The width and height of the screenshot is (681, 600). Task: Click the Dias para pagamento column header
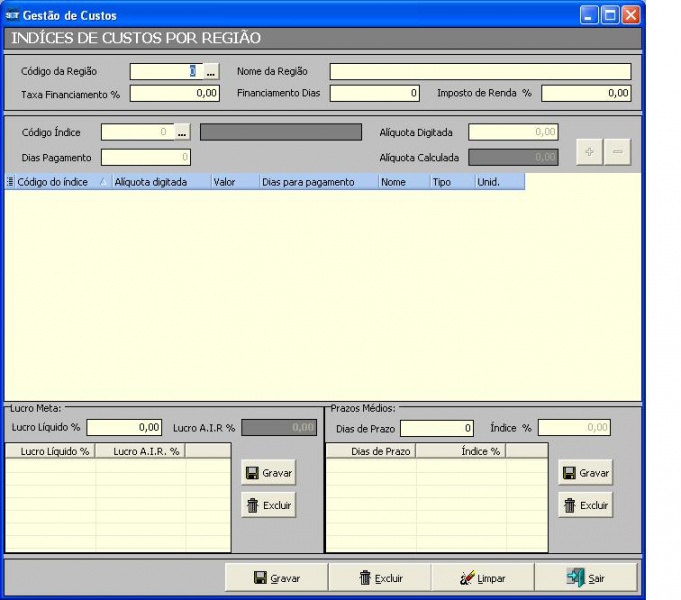tap(317, 182)
